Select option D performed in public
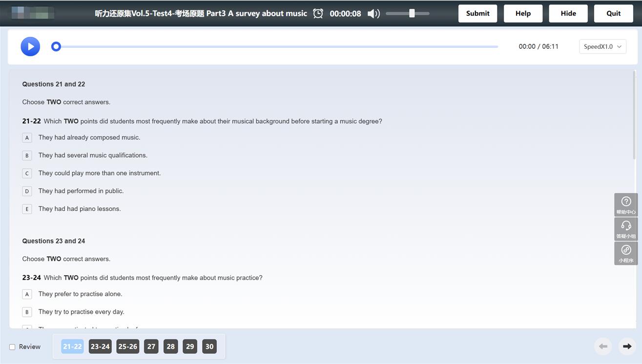Screen dimensions: 642x364 (27, 191)
